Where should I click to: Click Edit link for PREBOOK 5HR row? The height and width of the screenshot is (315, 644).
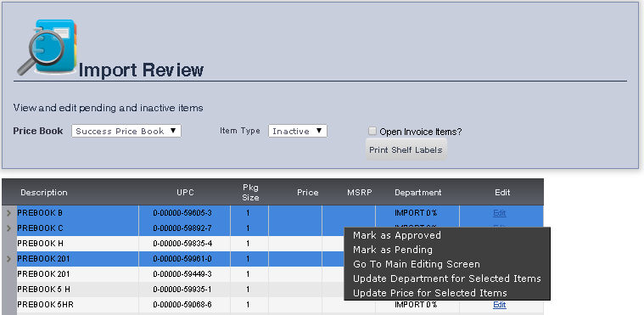[x=500, y=305]
